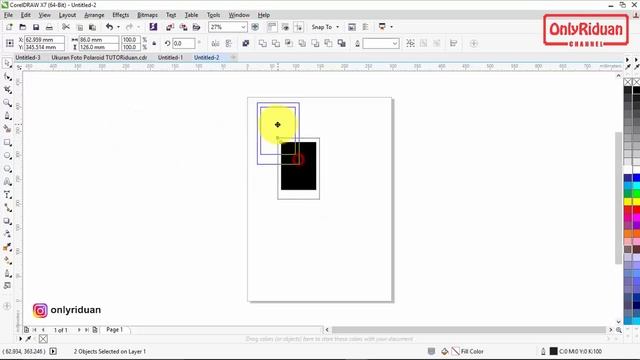
Task: Click the no-color X swatch in palette
Action: point(628,82)
